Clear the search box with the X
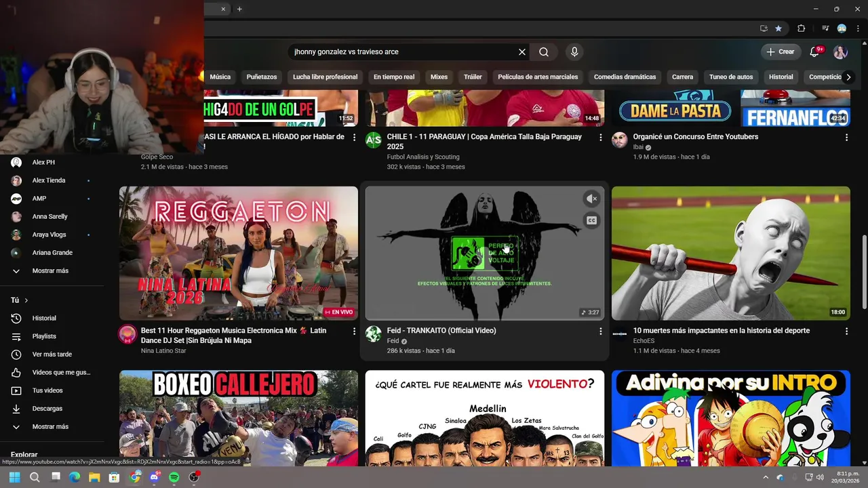 tap(522, 52)
